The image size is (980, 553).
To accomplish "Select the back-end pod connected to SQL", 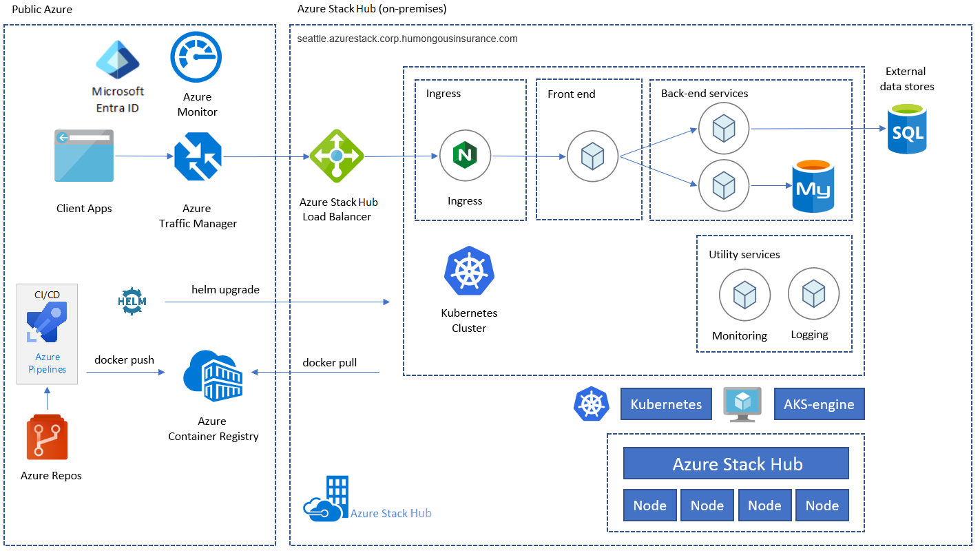I will 724,128.
